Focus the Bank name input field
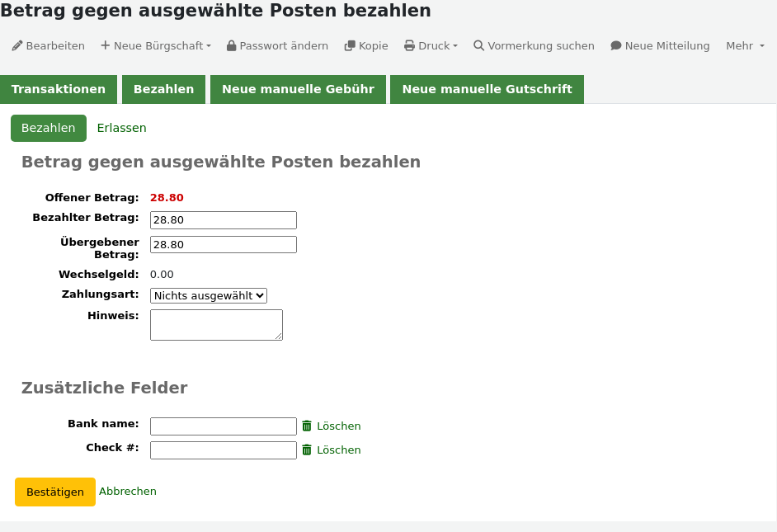 coord(224,426)
